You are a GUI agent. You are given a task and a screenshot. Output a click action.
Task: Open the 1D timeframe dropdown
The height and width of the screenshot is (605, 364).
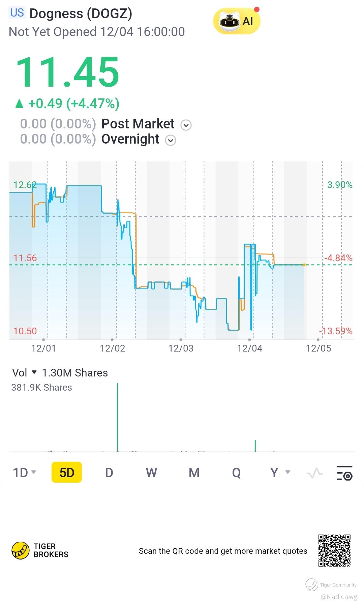[x=24, y=473]
